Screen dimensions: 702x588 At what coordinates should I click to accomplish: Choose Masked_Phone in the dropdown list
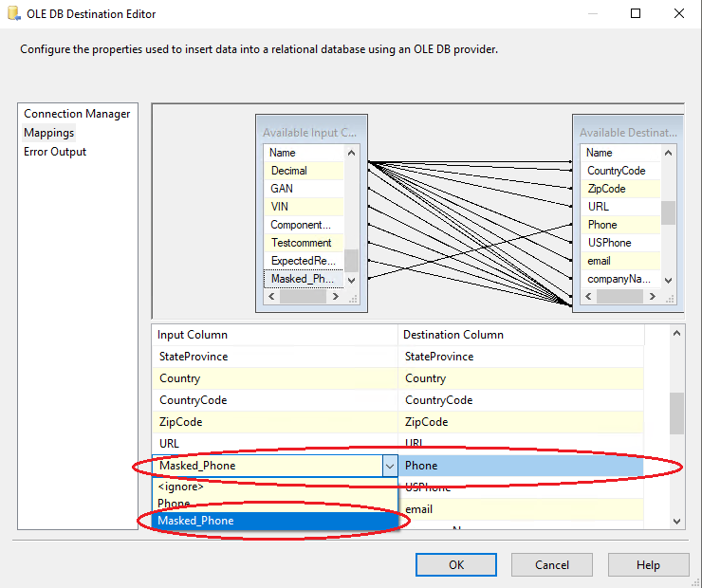195,521
